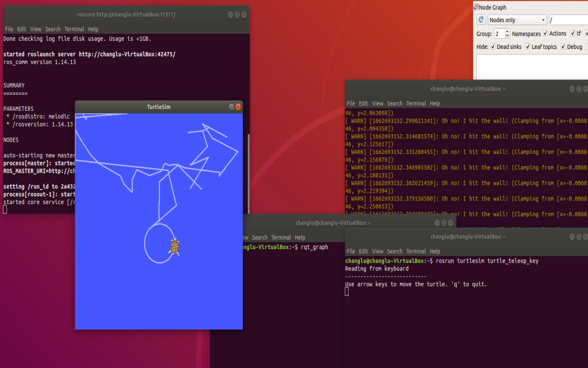Click the Group value field showing 2
The width and height of the screenshot is (588, 368).
[x=499, y=34]
